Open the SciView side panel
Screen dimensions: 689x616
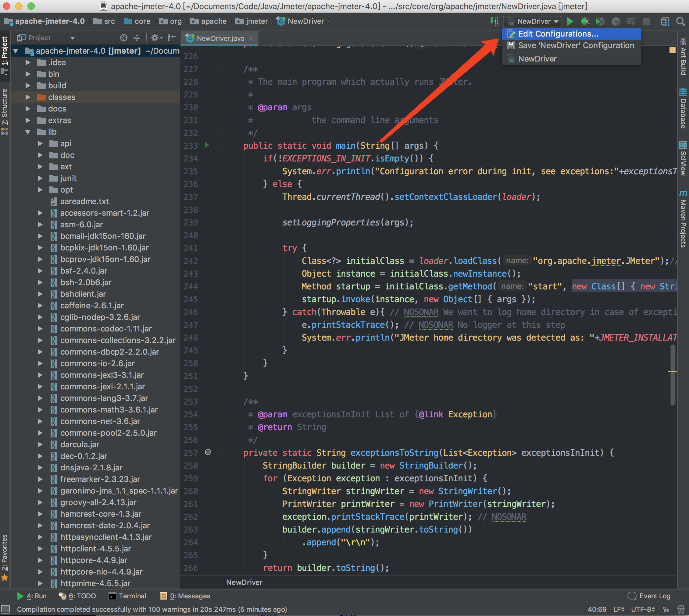(683, 158)
